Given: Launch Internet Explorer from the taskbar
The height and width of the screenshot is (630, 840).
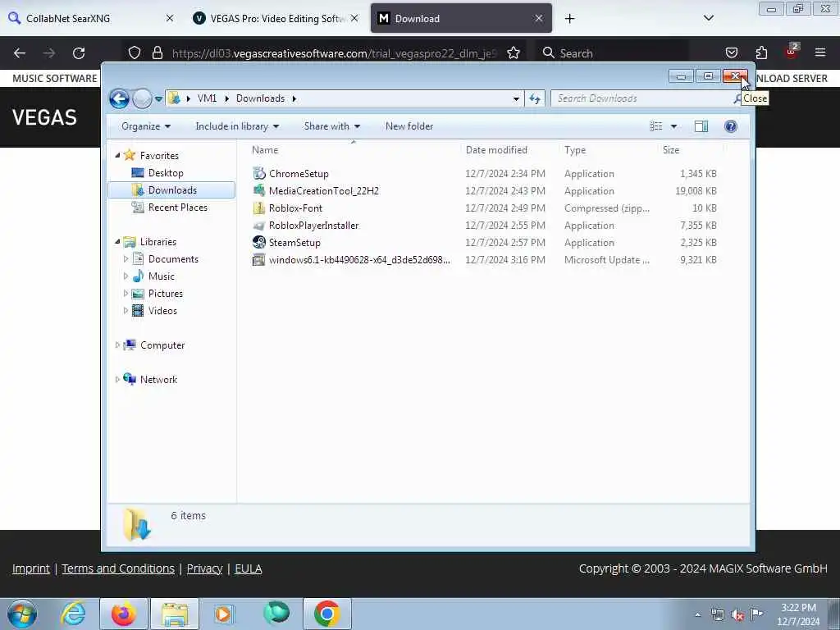Looking at the screenshot, I should coord(73,614).
